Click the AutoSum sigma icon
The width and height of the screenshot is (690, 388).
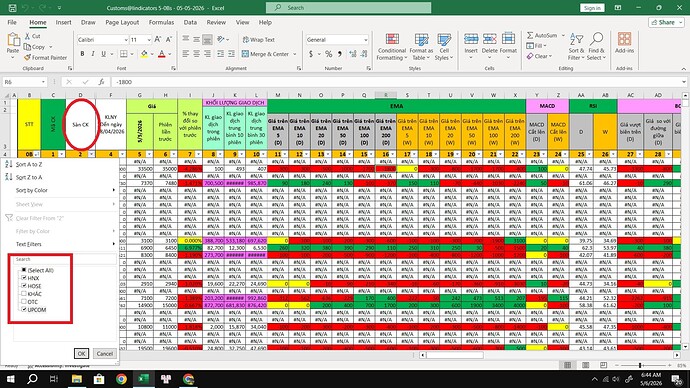tap(530, 35)
